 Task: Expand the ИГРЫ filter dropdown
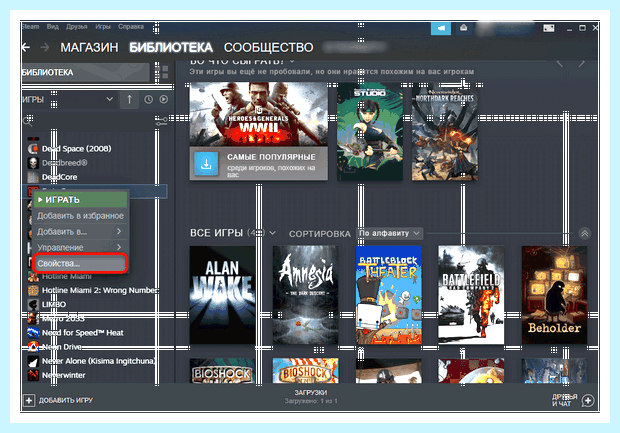pos(110,99)
